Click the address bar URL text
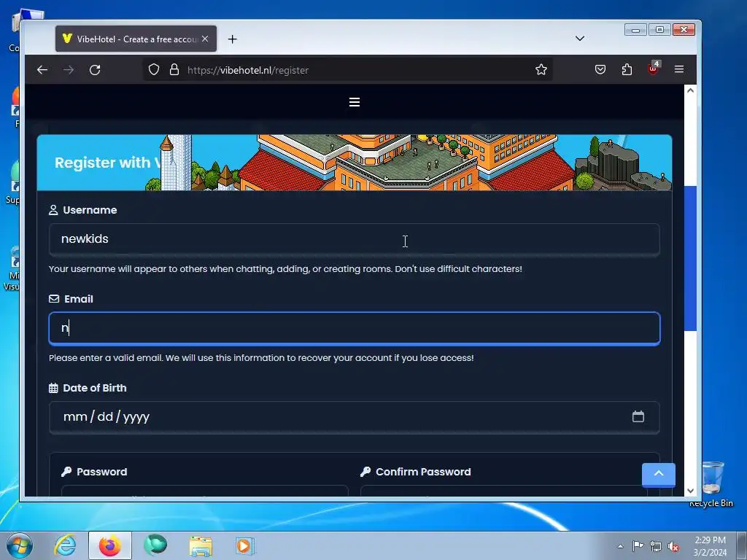 248,70
